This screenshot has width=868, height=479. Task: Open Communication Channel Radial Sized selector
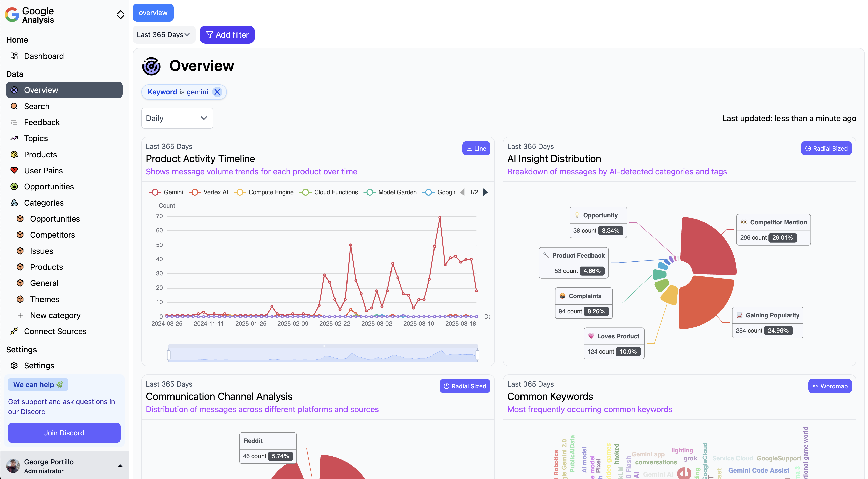465,386
